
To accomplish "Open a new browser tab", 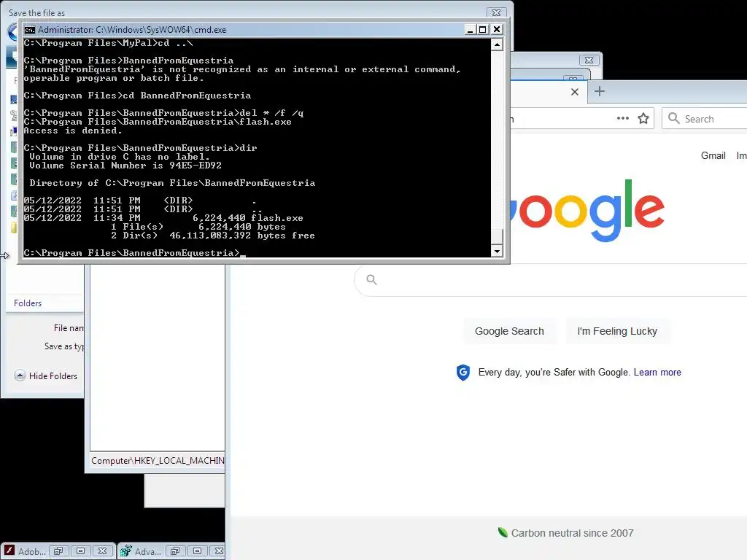I will (600, 91).
